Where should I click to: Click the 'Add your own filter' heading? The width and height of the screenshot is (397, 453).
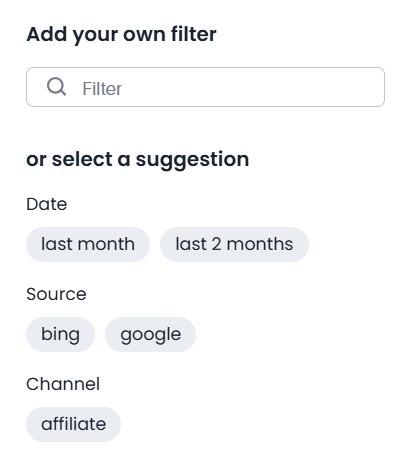click(121, 34)
